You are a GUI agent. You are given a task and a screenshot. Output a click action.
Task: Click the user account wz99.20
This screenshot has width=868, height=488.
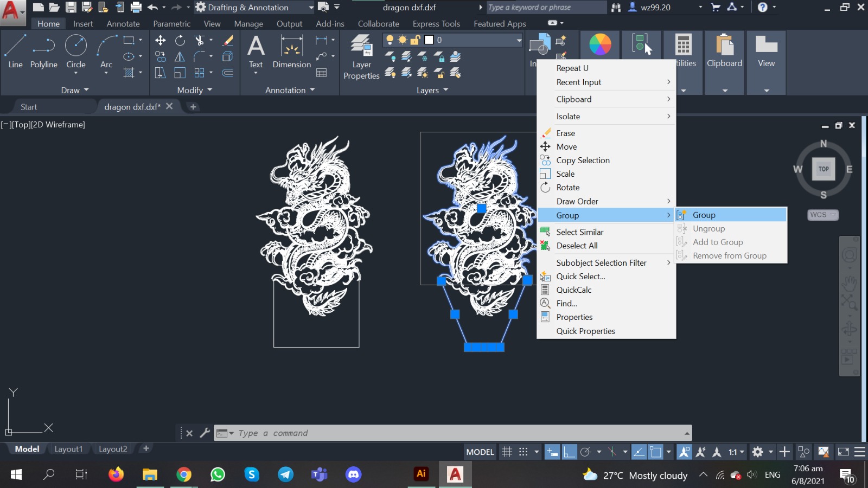tap(655, 8)
